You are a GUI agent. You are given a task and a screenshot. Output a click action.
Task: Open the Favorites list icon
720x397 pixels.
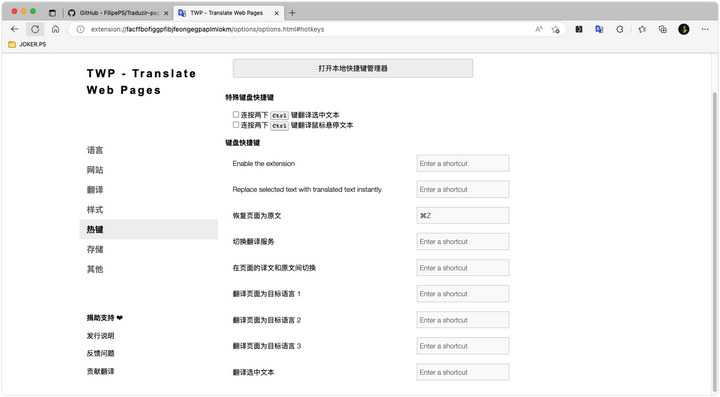[x=642, y=29]
